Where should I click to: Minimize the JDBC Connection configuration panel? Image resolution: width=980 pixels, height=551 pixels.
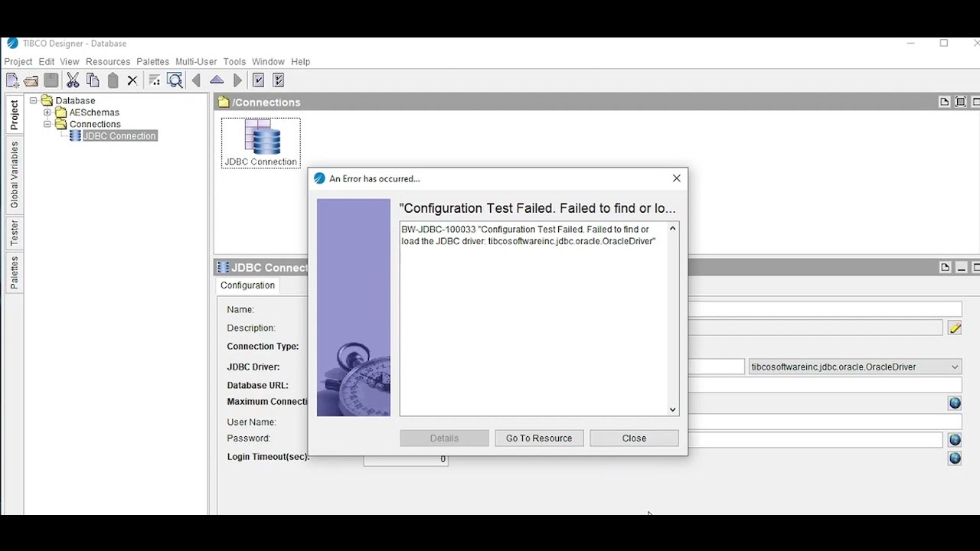pyautogui.click(x=961, y=267)
